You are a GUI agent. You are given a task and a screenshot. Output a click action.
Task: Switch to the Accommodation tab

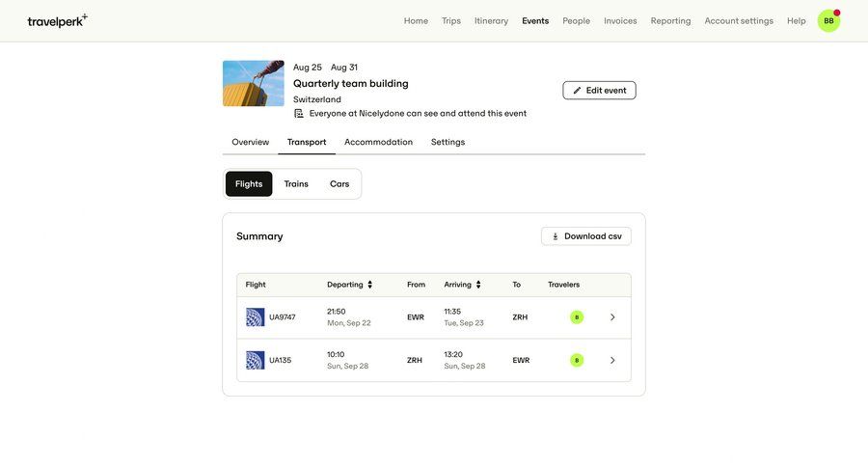[x=379, y=143]
